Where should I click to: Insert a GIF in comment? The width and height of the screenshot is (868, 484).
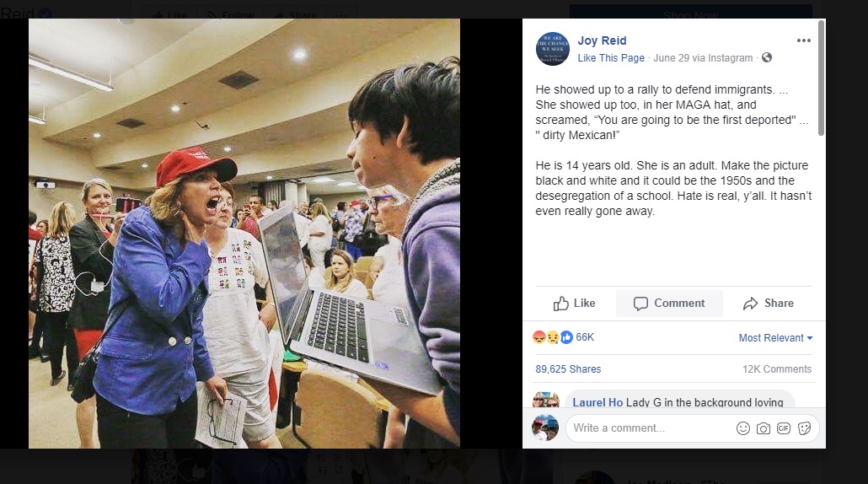(783, 428)
